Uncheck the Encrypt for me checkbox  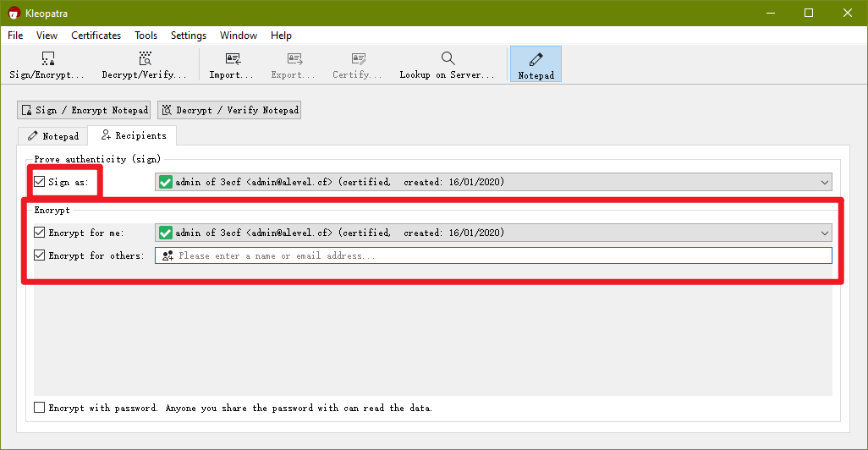click(x=39, y=233)
